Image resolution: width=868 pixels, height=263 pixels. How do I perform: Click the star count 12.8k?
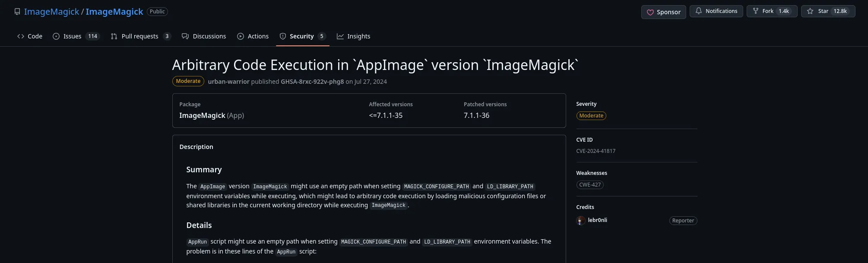[840, 11]
